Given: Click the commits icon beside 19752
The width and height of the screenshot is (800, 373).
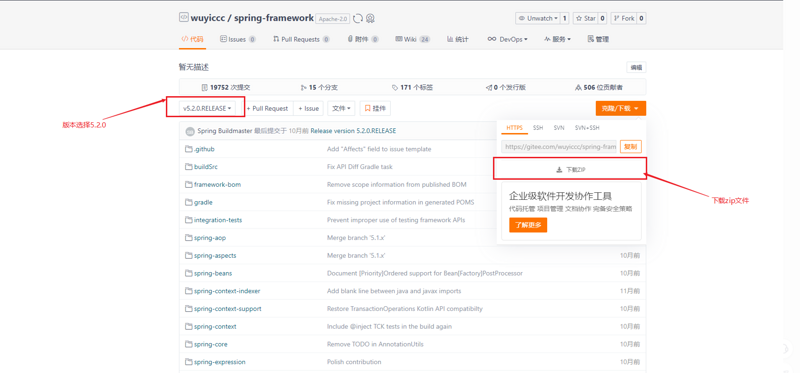Looking at the screenshot, I should pyautogui.click(x=205, y=88).
